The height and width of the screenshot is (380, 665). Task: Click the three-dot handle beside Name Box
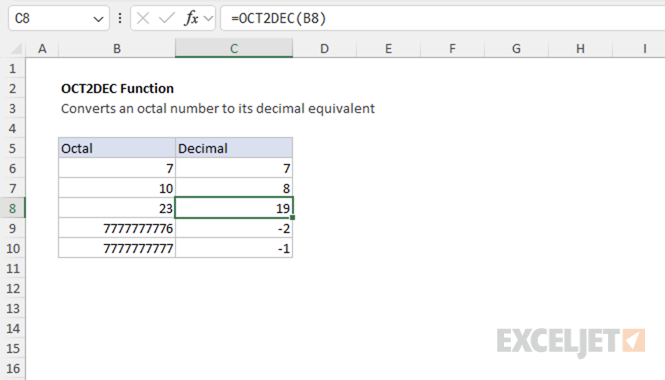point(120,18)
